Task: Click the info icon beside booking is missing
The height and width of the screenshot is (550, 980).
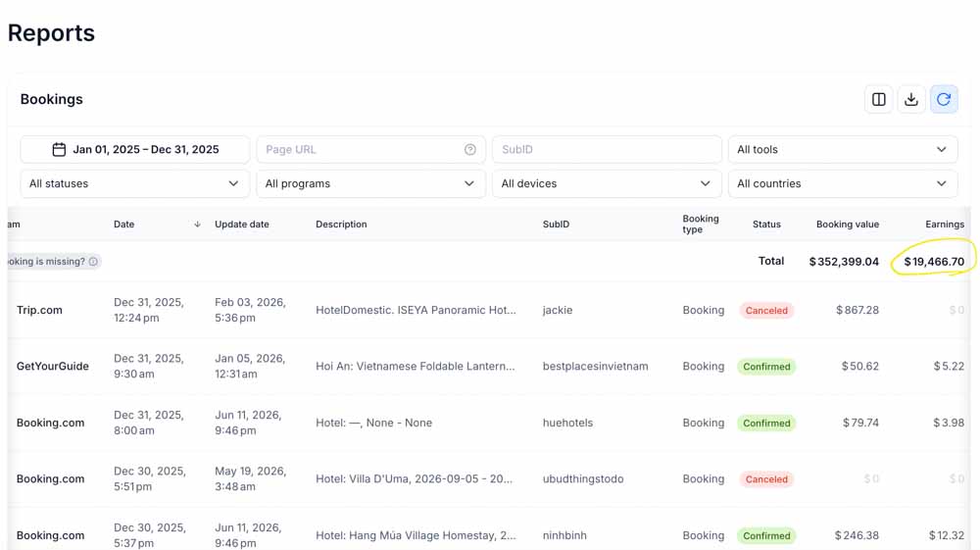Action: tap(93, 261)
